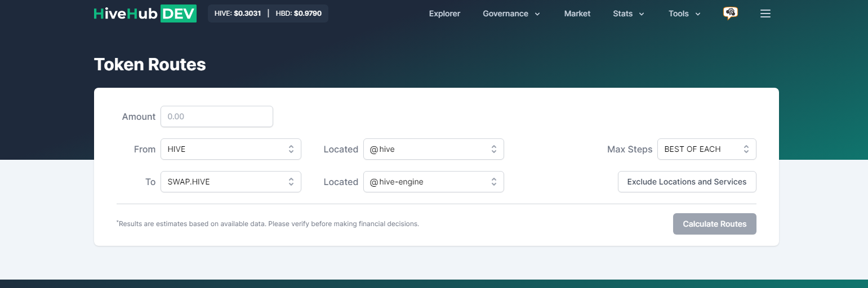This screenshot has width=868, height=288.
Task: Open the hamburger menu icon
Action: pos(765,13)
